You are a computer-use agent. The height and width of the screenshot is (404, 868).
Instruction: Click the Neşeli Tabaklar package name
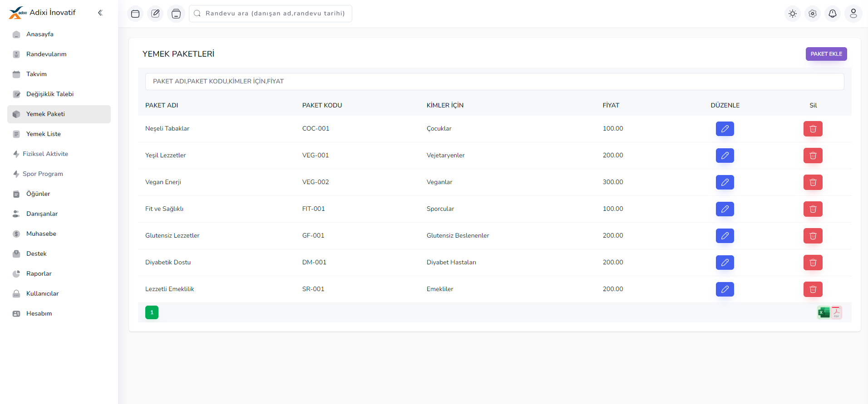(167, 129)
